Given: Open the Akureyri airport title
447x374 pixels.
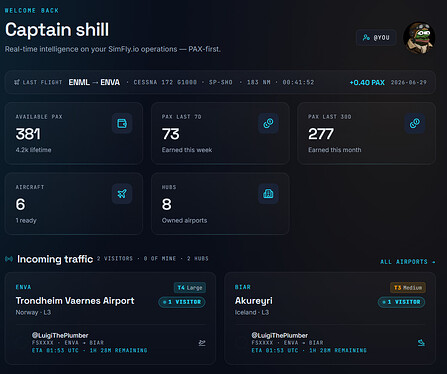Looking at the screenshot, I should click(254, 301).
